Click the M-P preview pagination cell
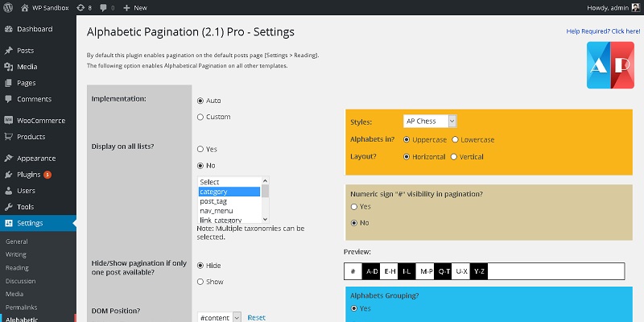644x322 pixels. (x=425, y=271)
